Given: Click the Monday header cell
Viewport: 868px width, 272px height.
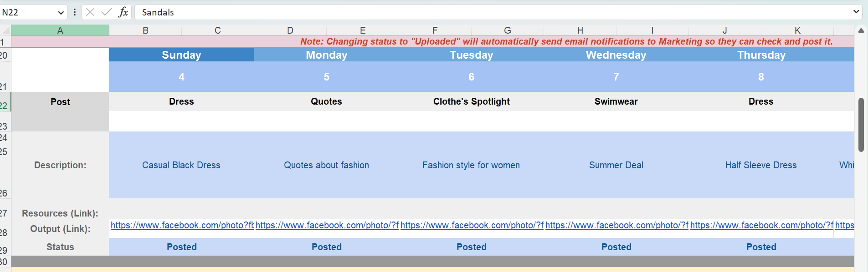Looking at the screenshot, I should point(326,55).
